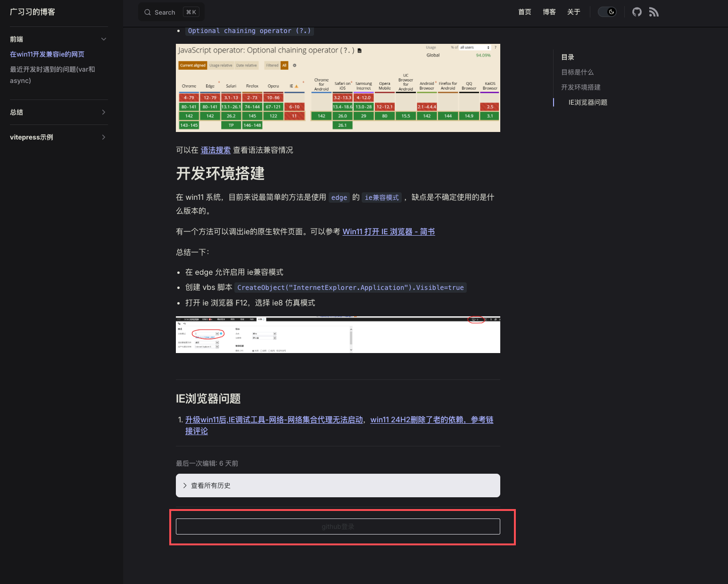The width and height of the screenshot is (728, 584).
Task: Click the IE devtools screenshot image
Action: (338, 335)
